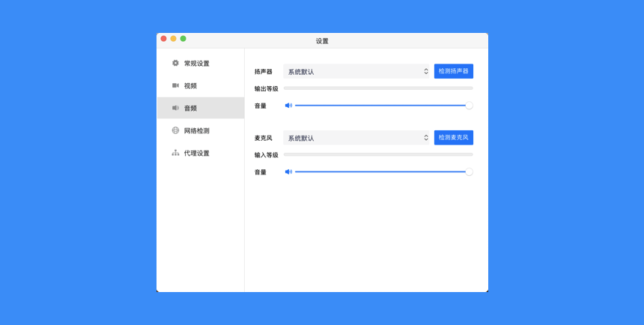This screenshot has width=644, height=325.
Task: Close the 设置 window with the red button
Action: (x=163, y=39)
